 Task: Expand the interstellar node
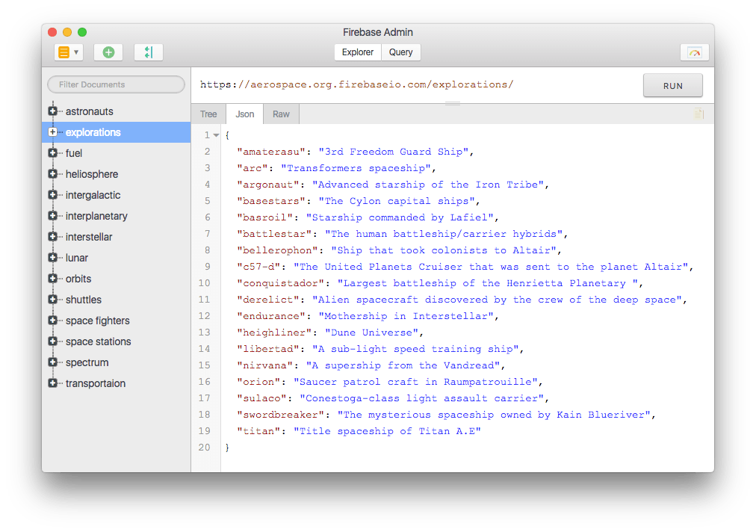point(52,236)
